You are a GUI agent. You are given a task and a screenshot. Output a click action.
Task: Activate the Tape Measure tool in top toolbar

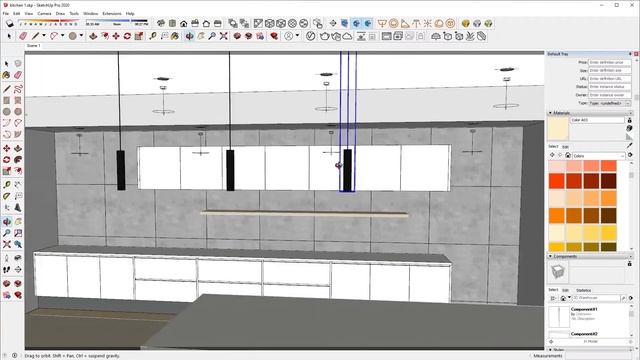[153, 36]
